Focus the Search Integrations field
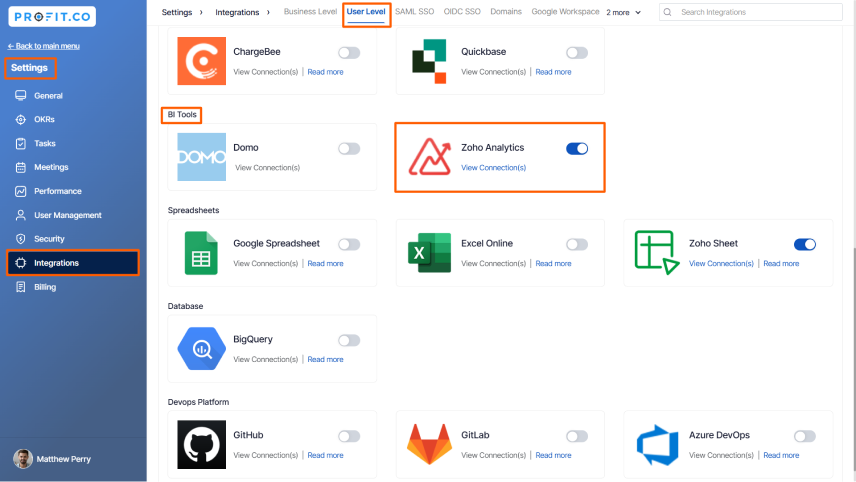 click(x=751, y=12)
